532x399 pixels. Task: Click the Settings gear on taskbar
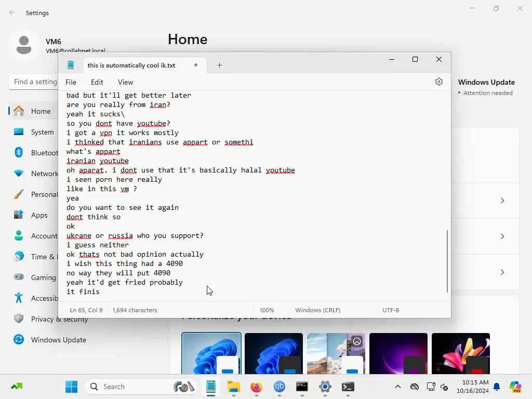point(325,387)
